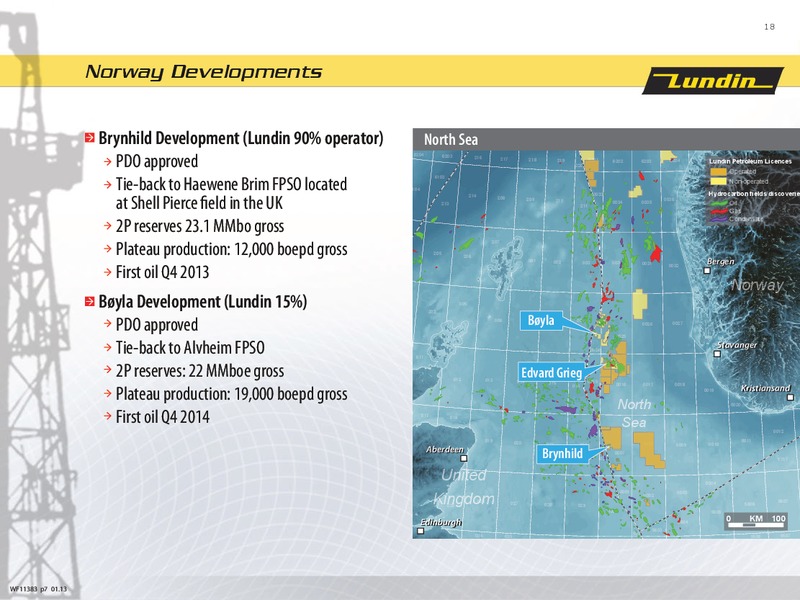Click the purple Condensate legend symbol
The height and width of the screenshot is (600, 800).
pyautogui.click(x=719, y=219)
